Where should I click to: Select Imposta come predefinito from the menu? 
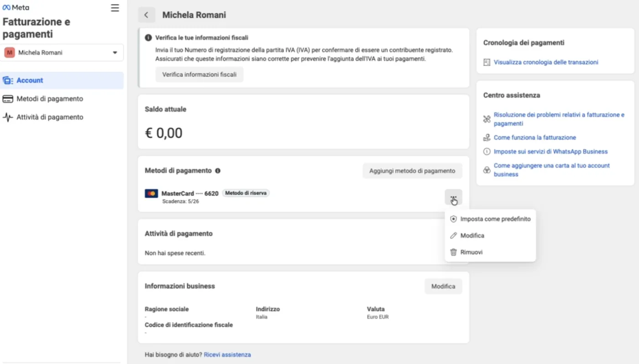490,219
